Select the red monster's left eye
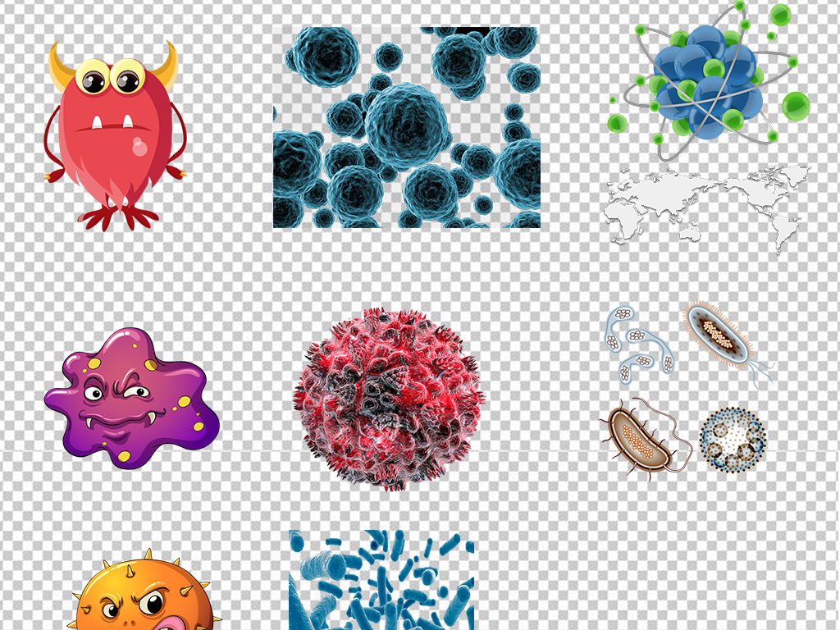Viewport: 840px width, 630px height. (x=94, y=80)
